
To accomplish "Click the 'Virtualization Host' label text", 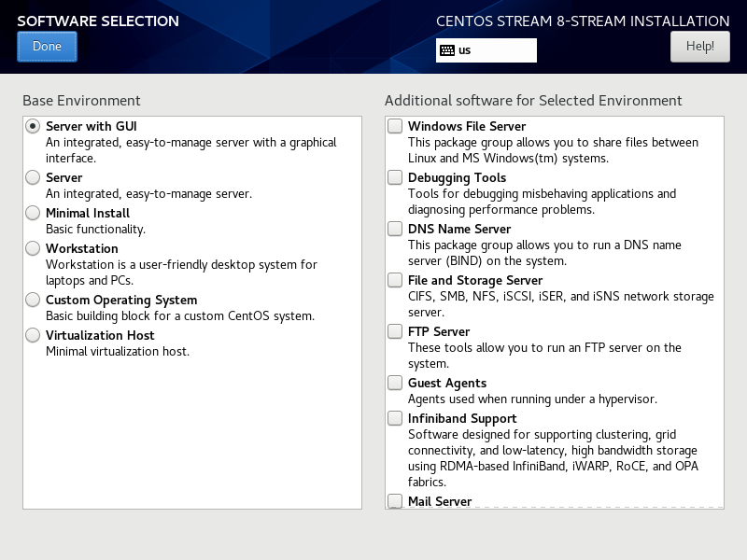I will (x=100, y=335).
